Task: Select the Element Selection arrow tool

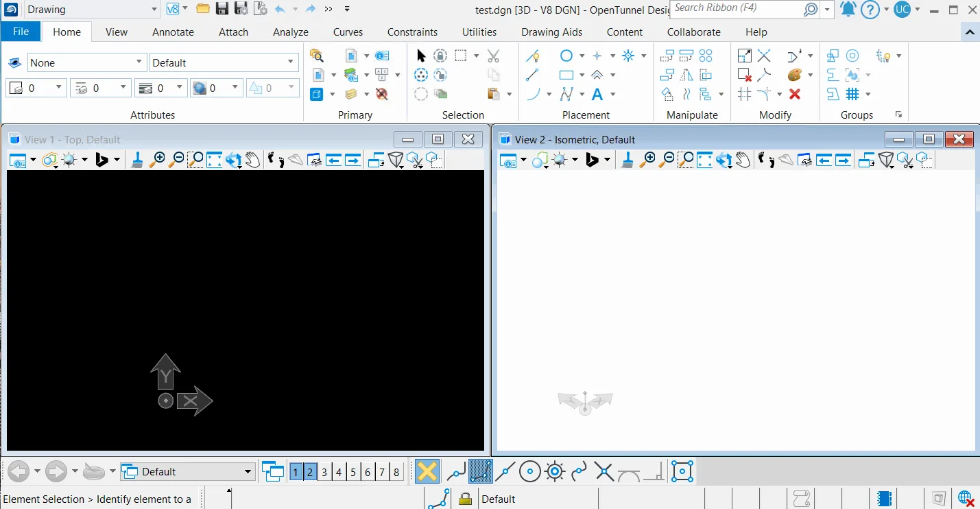Action: click(421, 56)
